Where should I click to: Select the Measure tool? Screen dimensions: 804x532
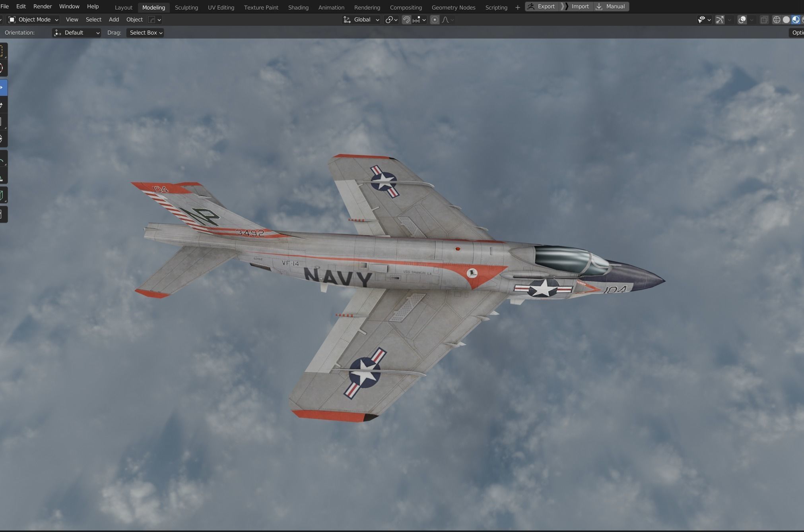[x=3, y=176]
